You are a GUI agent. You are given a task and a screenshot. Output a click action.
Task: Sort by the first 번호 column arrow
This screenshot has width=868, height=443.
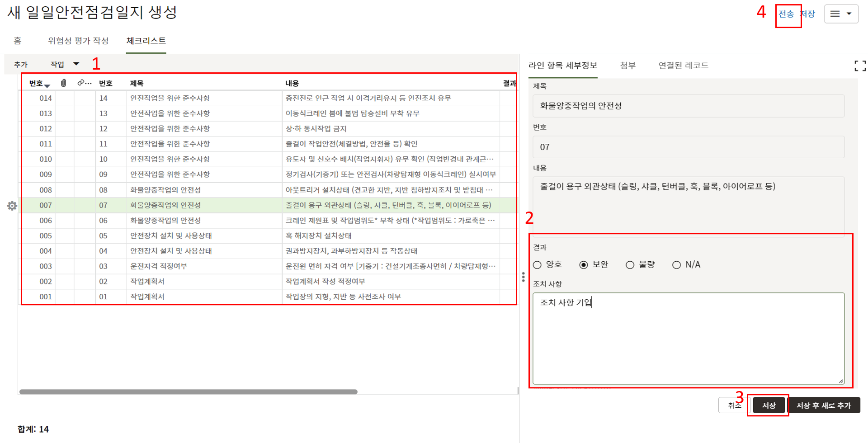point(47,85)
